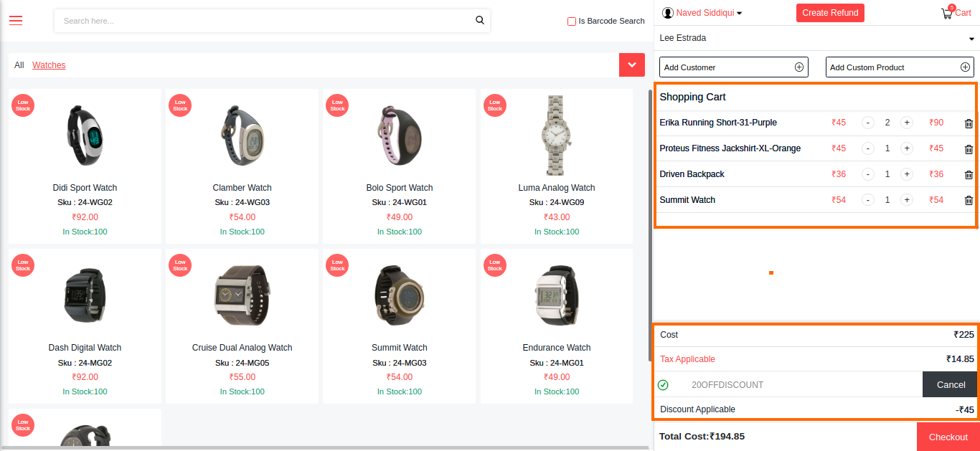Decrease quantity of Erika Running Short
The image size is (980, 451).
pyautogui.click(x=868, y=123)
